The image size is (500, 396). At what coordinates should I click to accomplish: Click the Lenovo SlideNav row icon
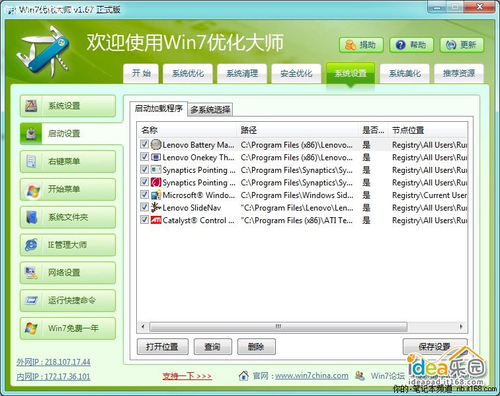[156, 208]
